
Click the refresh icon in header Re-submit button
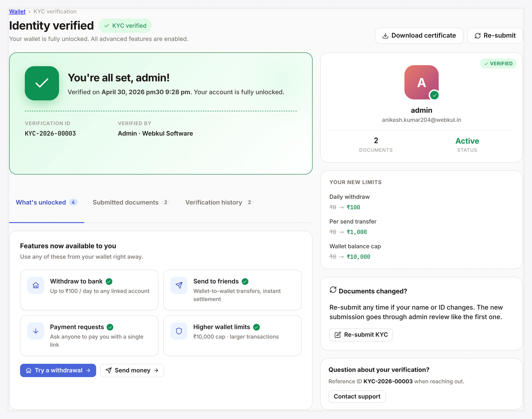click(477, 36)
